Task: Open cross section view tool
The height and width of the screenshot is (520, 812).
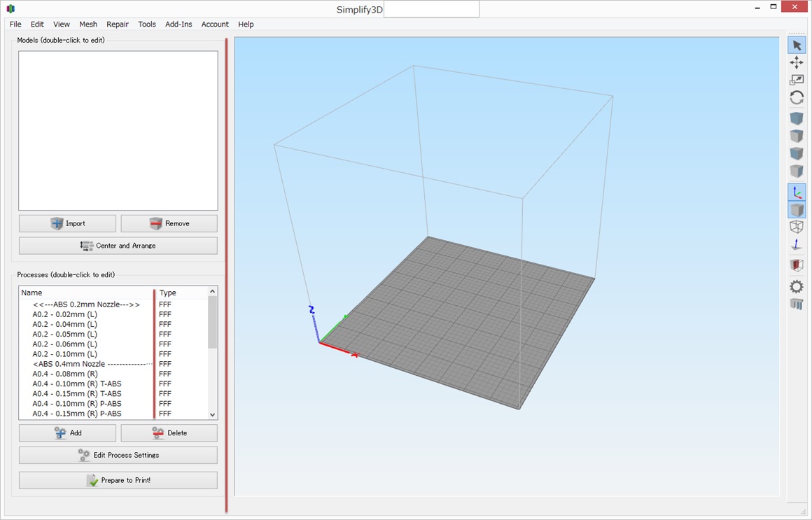Action: [797, 266]
